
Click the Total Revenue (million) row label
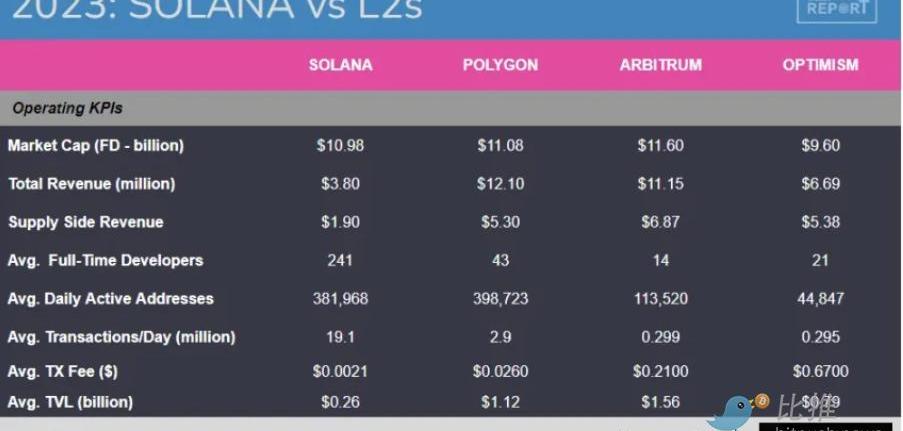point(92,184)
